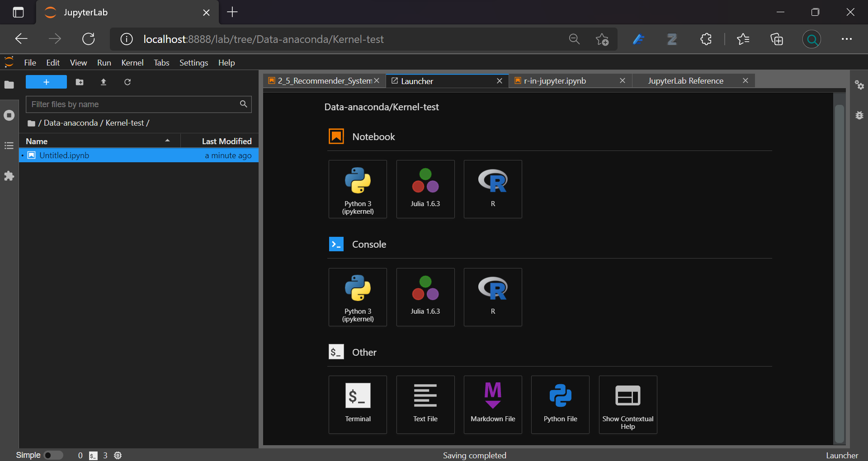Screen dimensions: 868x461
Task: Start a new Terminal
Action: coord(358,405)
